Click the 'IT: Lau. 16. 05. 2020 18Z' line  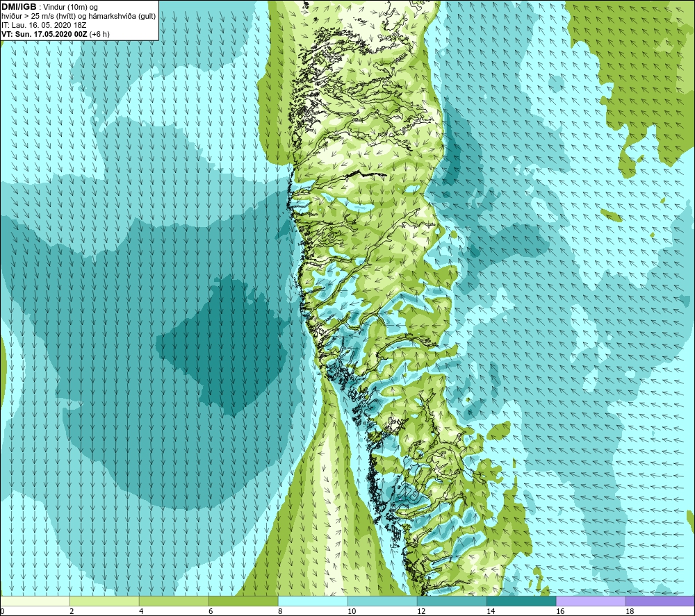point(44,25)
